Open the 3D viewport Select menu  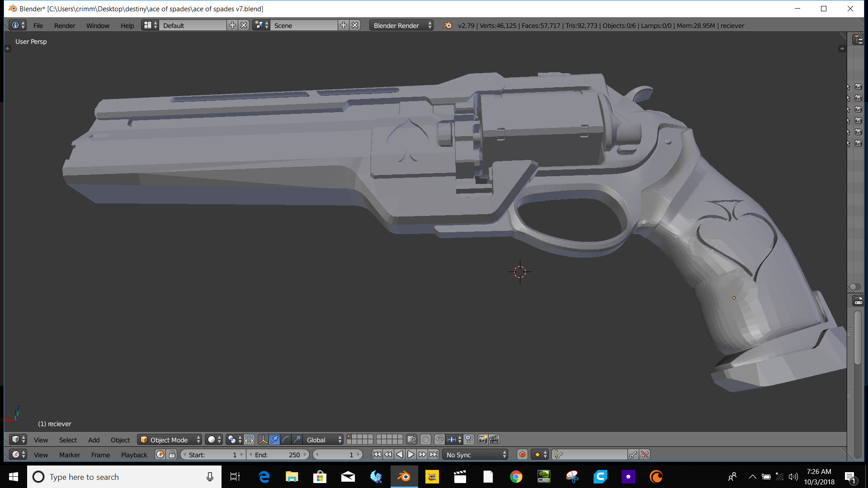pyautogui.click(x=68, y=440)
